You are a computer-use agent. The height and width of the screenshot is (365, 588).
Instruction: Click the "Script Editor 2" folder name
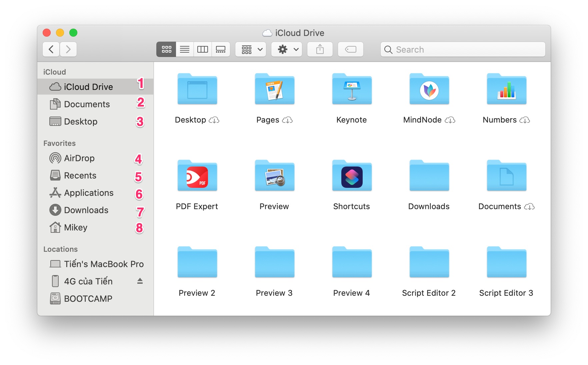tap(429, 293)
